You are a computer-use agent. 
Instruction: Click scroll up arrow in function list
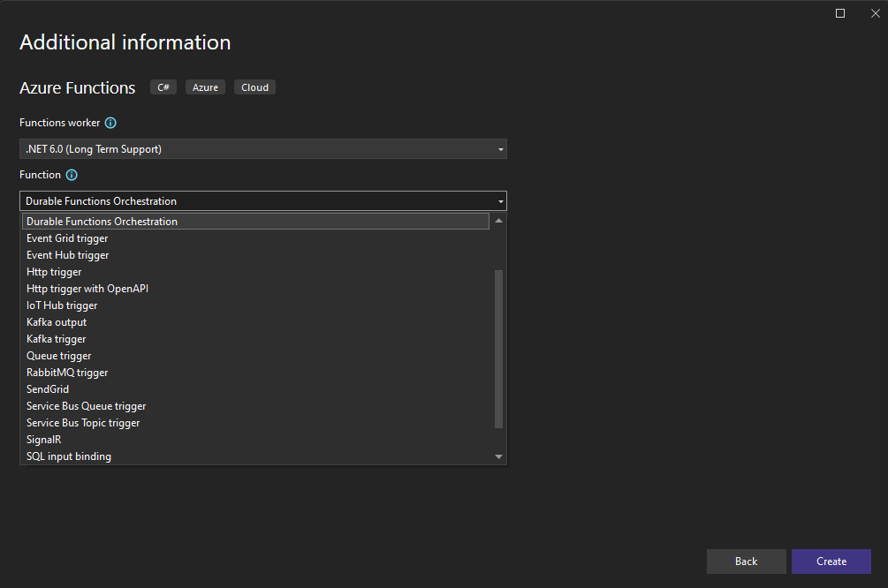(498, 221)
